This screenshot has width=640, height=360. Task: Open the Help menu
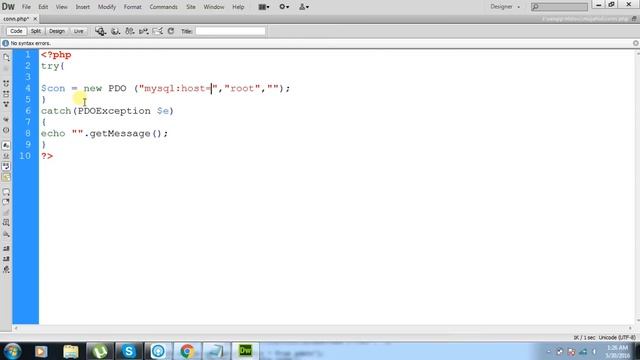pos(238,7)
